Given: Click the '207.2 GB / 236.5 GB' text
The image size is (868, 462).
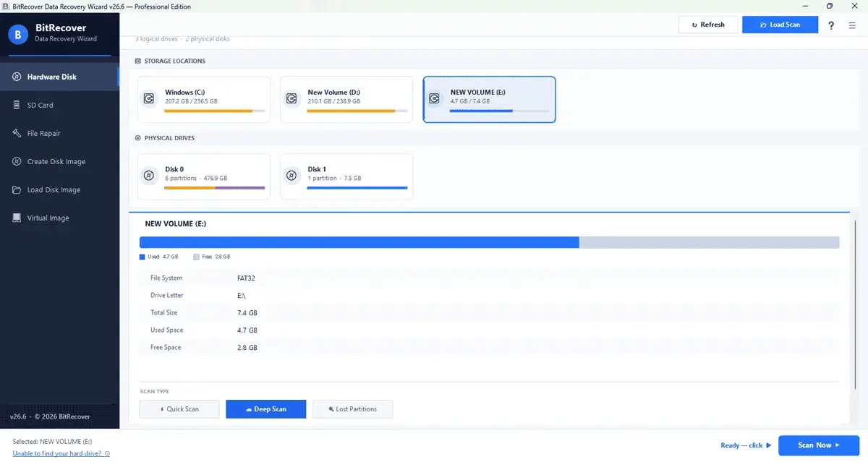Looking at the screenshot, I should [191, 101].
